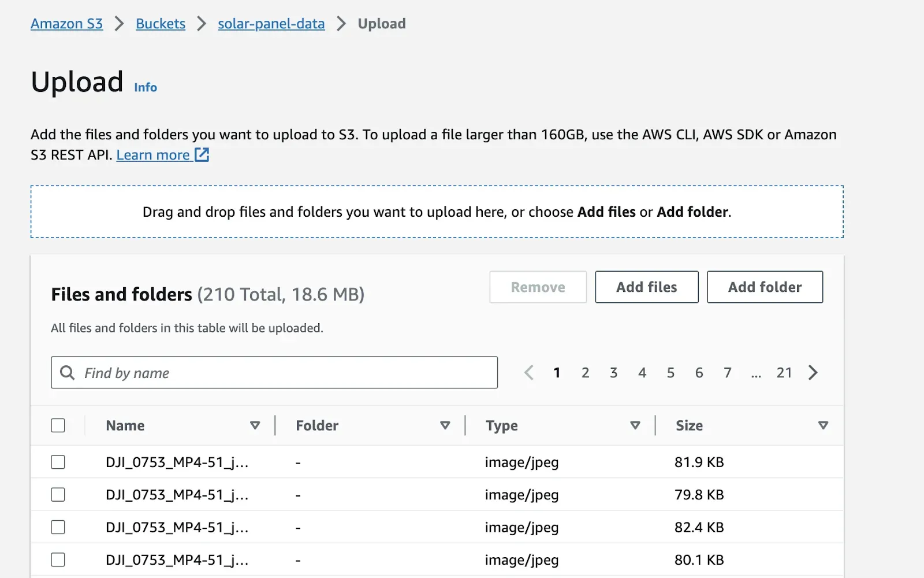Click the Remove button
924x578 pixels.
click(538, 287)
